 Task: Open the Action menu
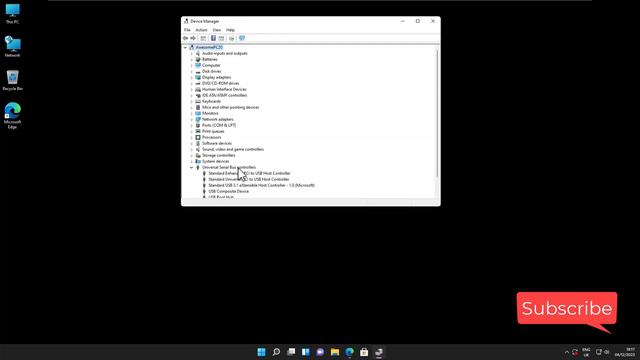[201, 30]
